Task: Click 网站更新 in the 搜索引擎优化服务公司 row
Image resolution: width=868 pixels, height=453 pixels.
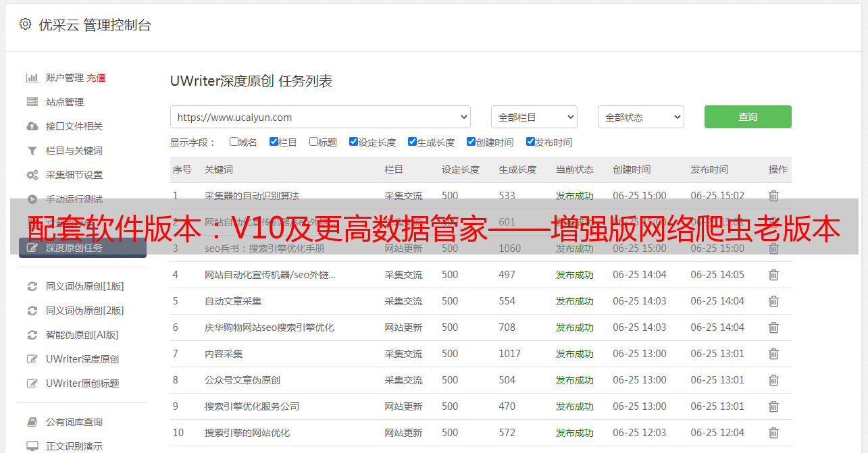Action: click(x=403, y=406)
